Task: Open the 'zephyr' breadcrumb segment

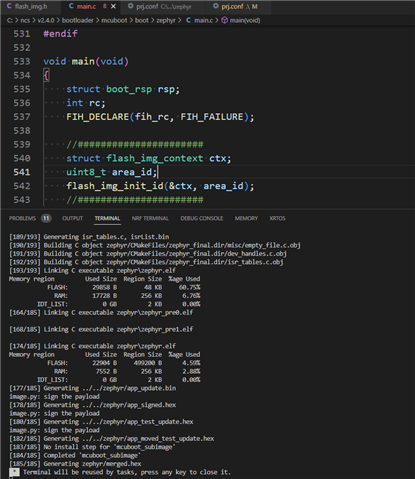Action: 166,20
